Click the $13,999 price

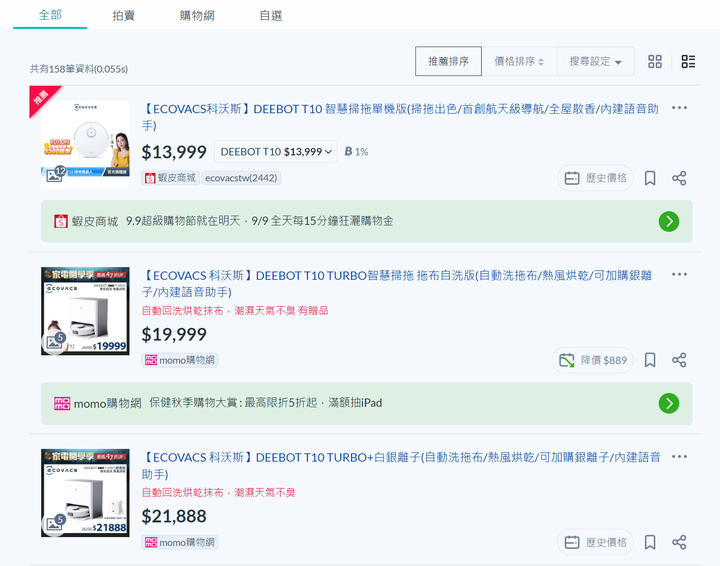pyautogui.click(x=174, y=152)
